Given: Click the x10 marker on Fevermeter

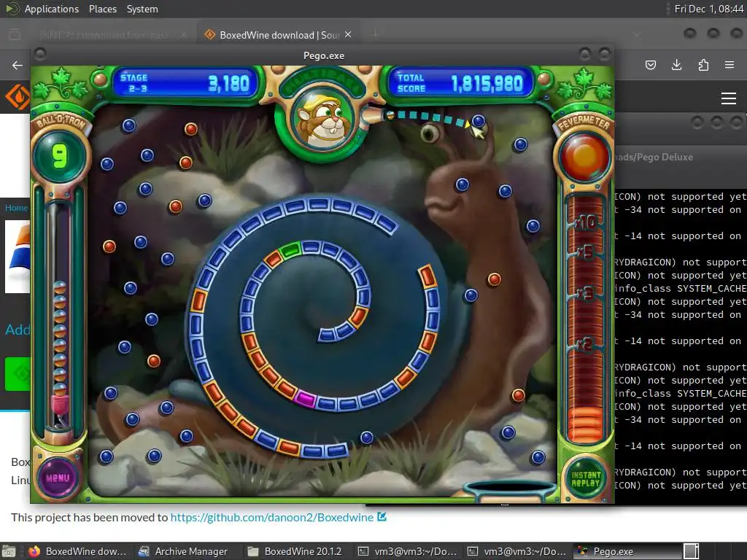Looking at the screenshot, I should pos(586,222).
